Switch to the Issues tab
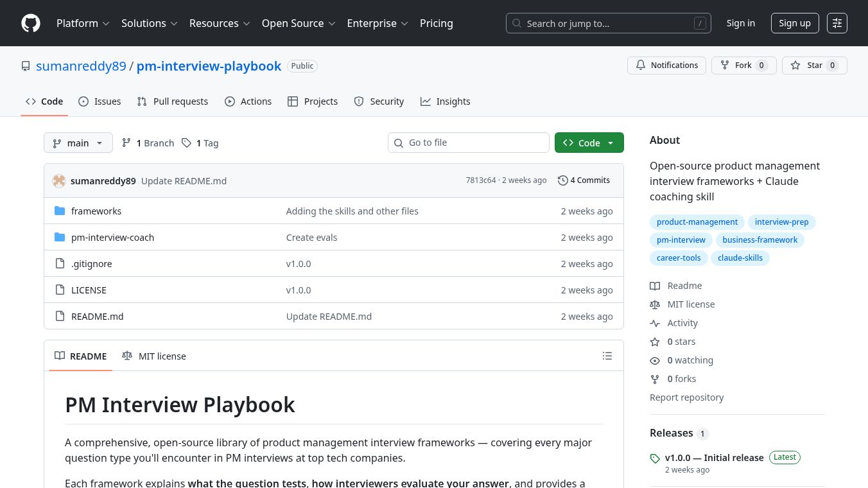This screenshot has height=488, width=868. click(x=100, y=101)
